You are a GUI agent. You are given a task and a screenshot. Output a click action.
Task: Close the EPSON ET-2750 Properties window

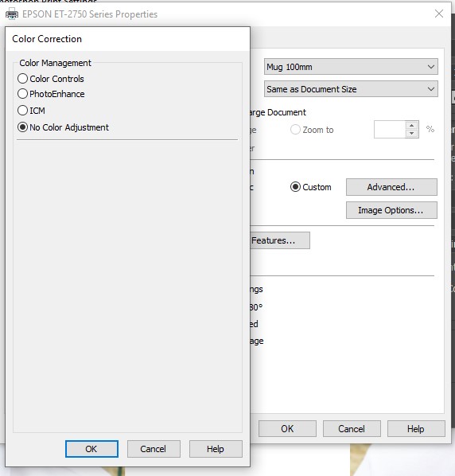click(439, 14)
